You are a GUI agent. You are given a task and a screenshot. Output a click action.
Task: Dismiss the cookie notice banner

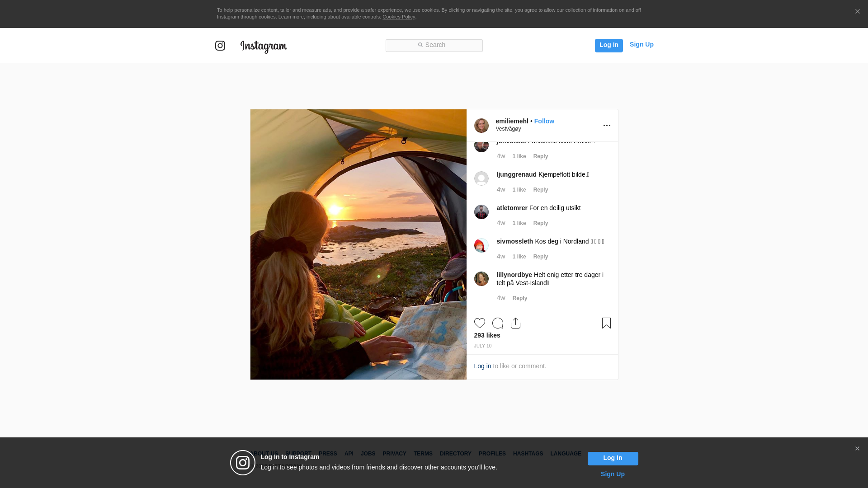click(857, 12)
